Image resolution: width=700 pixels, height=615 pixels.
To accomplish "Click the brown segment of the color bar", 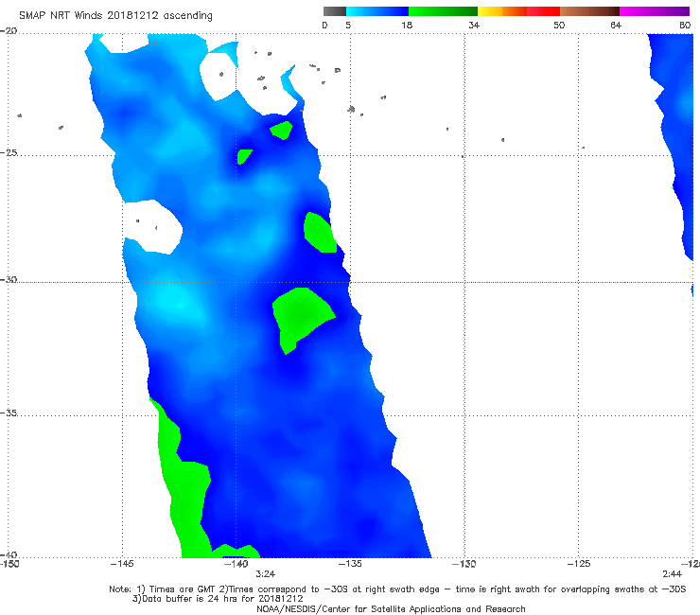I will (x=589, y=11).
